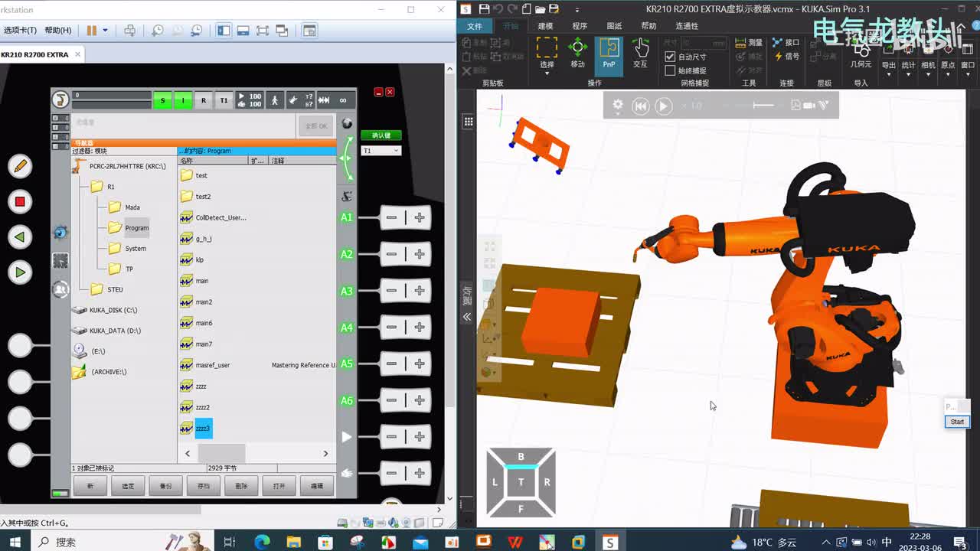Click the 信号 (Signal) connection tool
980x551 pixels.
786,57
